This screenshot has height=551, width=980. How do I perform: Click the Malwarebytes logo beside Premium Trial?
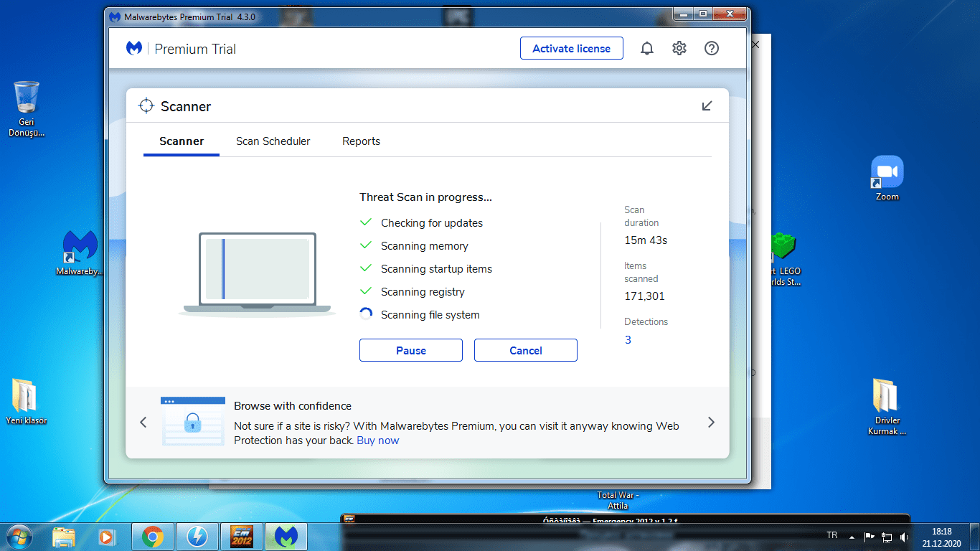click(x=134, y=49)
